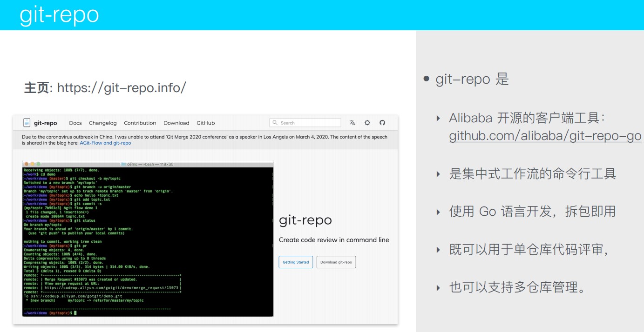Click the Getting Started button

pos(296,262)
